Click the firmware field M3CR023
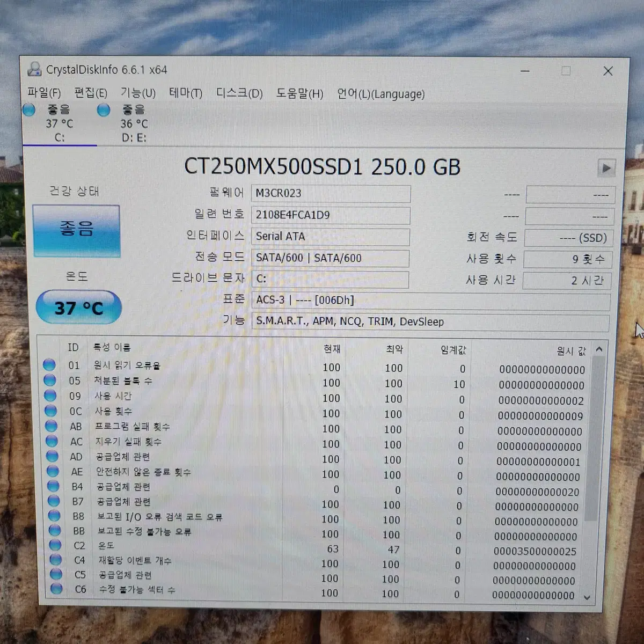 pyautogui.click(x=331, y=194)
